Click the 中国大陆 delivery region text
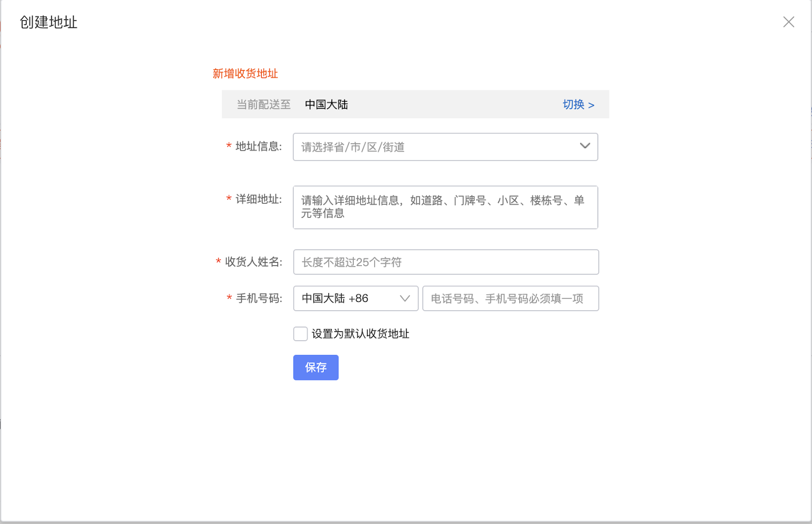Viewport: 812px width, 524px height. tap(326, 105)
